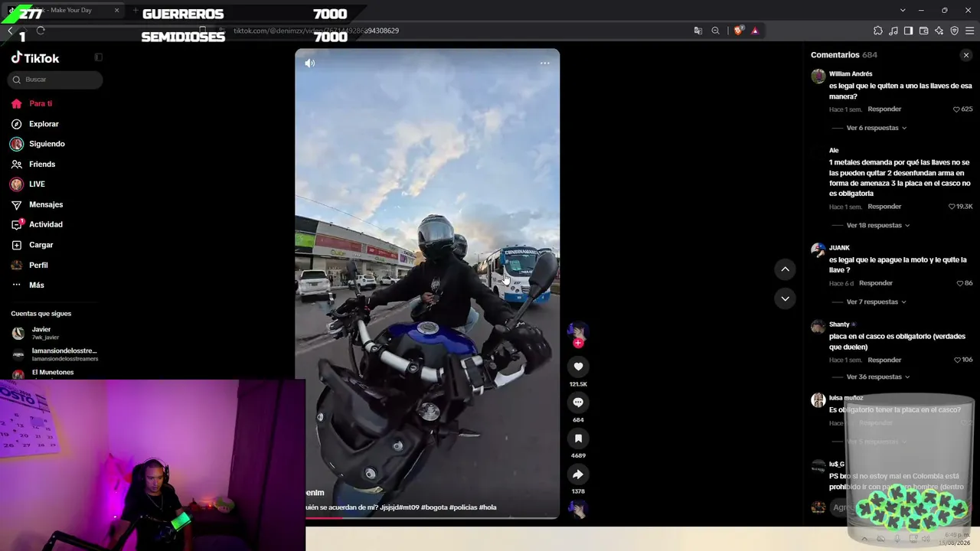This screenshot has height=551, width=980.
Task: Go to the previous video with the up arrow
Action: point(785,269)
